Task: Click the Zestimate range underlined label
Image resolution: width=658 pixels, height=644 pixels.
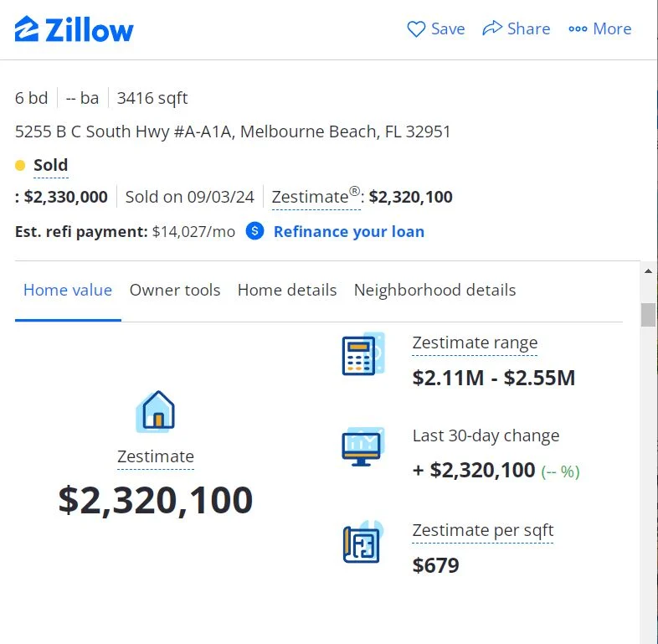Action: coord(475,343)
